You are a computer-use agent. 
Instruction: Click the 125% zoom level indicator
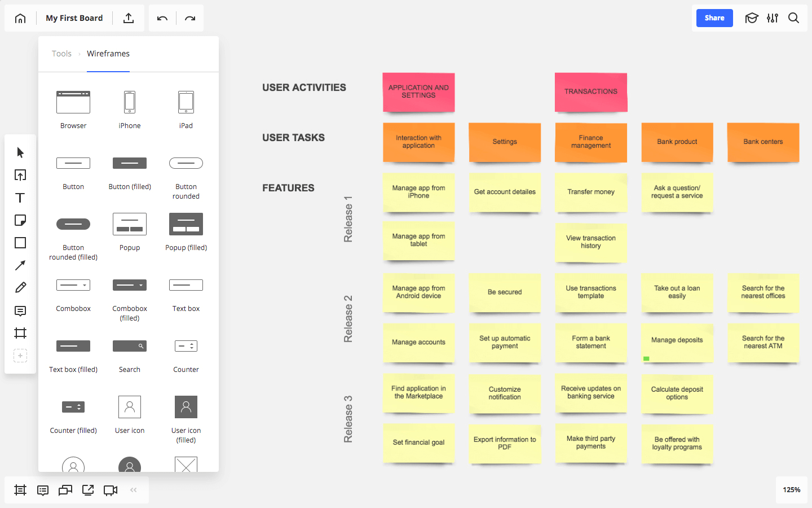click(x=792, y=490)
